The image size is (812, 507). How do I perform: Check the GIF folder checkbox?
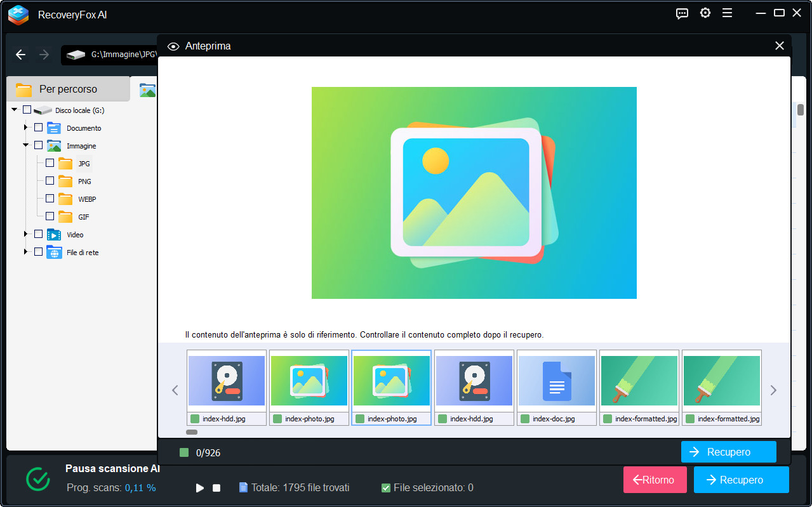50,216
